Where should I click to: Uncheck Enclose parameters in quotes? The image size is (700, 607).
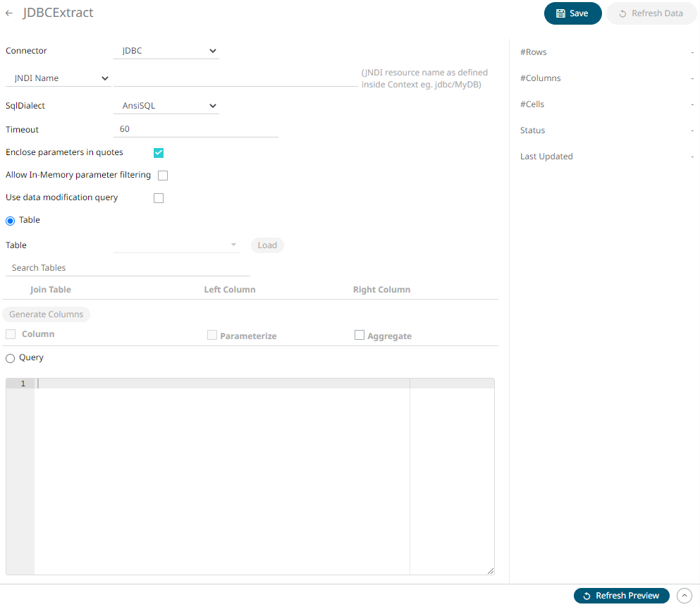[x=159, y=153]
